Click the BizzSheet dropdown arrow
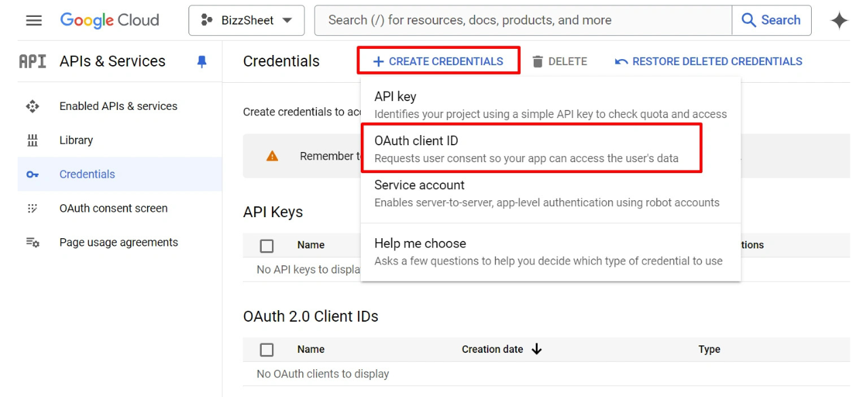The width and height of the screenshot is (868, 397). tap(288, 20)
